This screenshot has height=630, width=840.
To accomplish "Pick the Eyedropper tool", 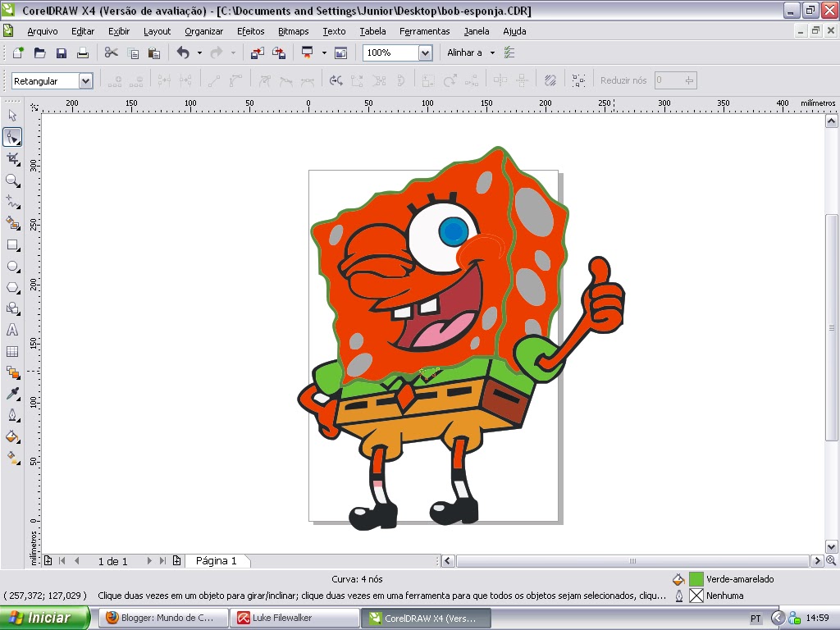I will [x=12, y=394].
